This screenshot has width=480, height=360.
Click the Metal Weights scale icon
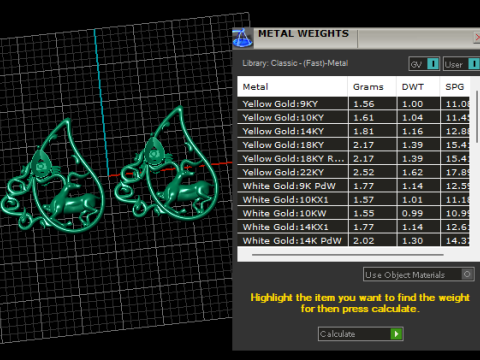pos(243,38)
